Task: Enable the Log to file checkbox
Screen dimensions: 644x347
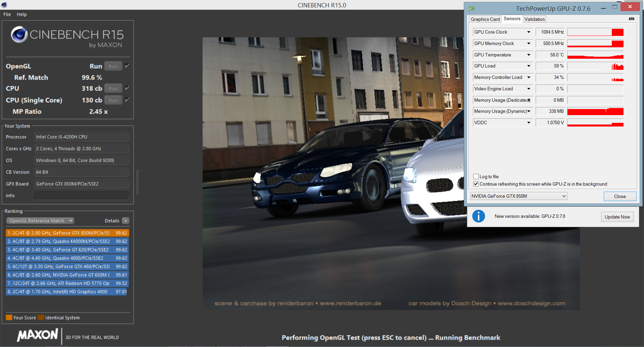Action: coord(476,177)
